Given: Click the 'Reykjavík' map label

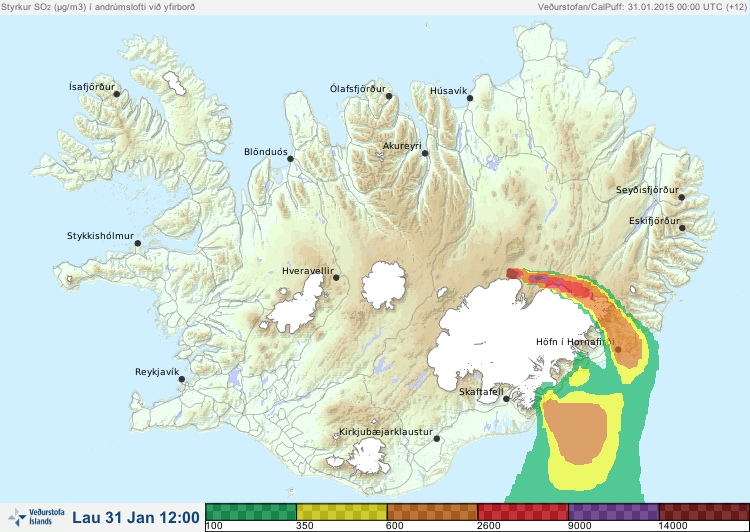Looking at the screenshot, I should tap(157, 372).
